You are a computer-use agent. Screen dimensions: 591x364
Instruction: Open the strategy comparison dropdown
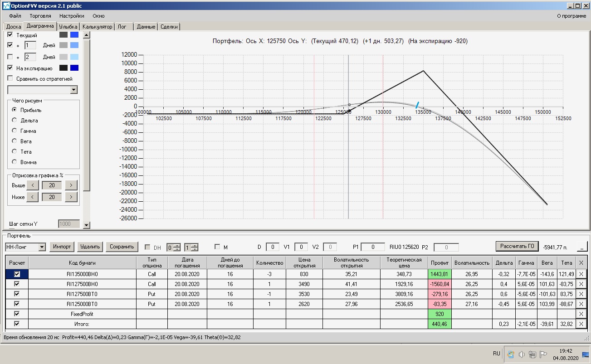(x=74, y=90)
